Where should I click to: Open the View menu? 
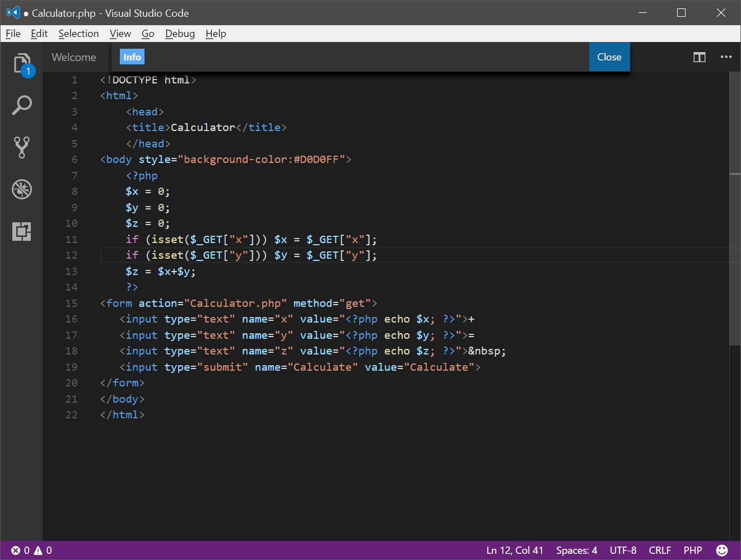click(x=120, y=34)
